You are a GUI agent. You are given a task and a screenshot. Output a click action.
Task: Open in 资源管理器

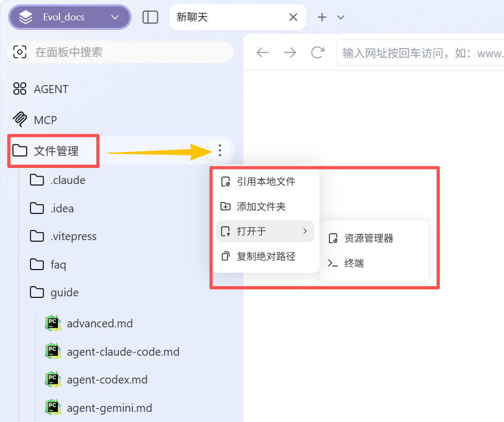[369, 238]
